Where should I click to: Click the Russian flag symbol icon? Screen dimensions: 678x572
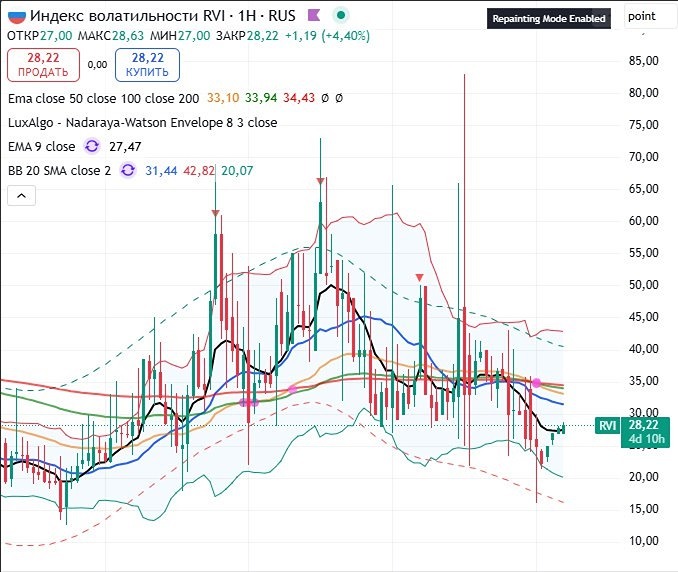[17, 16]
